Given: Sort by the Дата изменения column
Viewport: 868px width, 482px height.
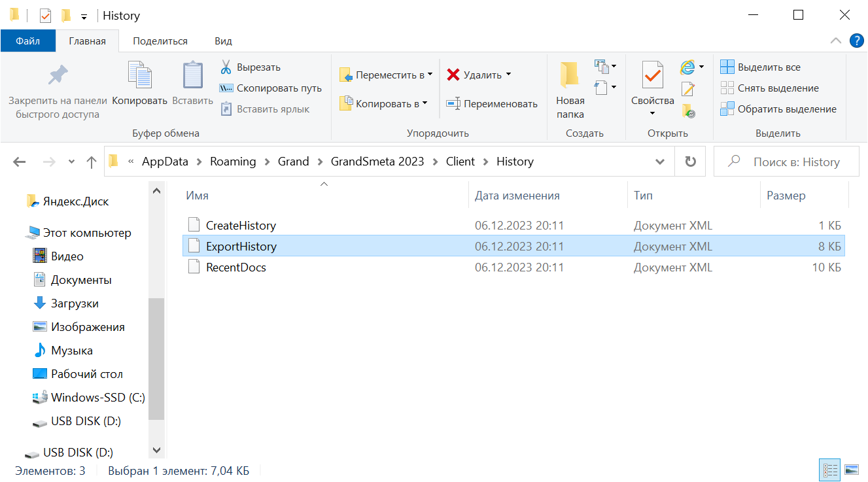Looking at the screenshot, I should [549, 196].
